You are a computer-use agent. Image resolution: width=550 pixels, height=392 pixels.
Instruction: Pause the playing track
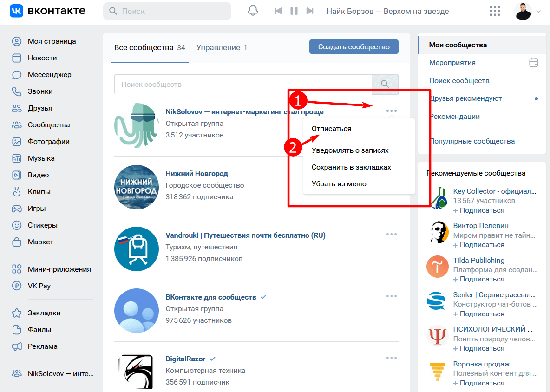coord(294,11)
